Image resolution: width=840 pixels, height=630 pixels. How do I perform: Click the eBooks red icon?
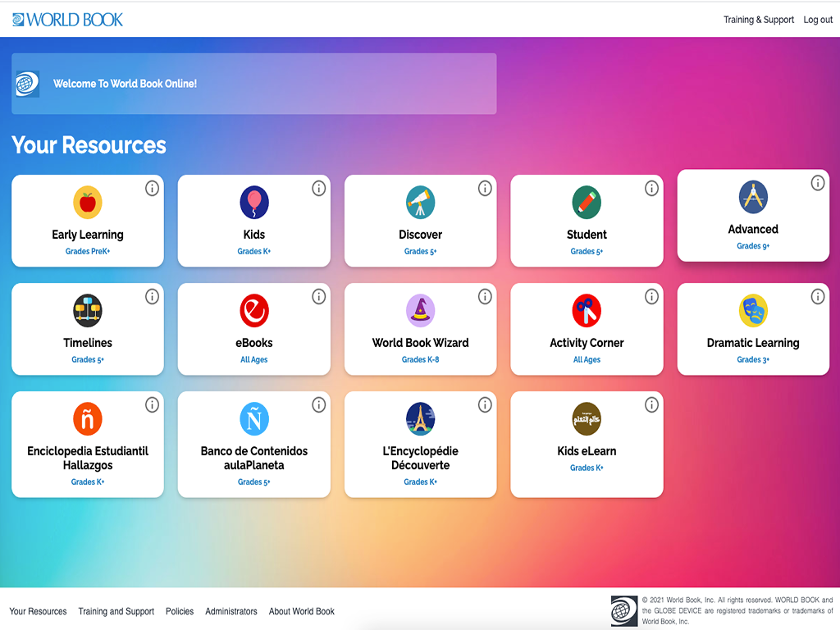coord(254,311)
